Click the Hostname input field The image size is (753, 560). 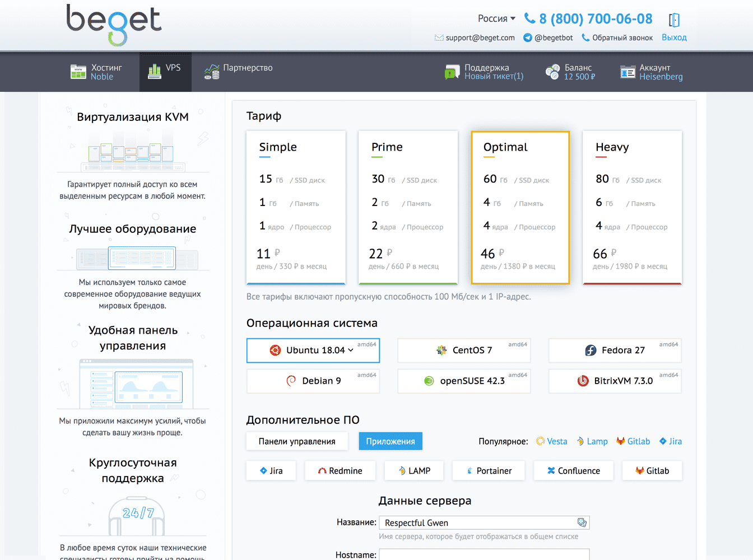point(484,554)
